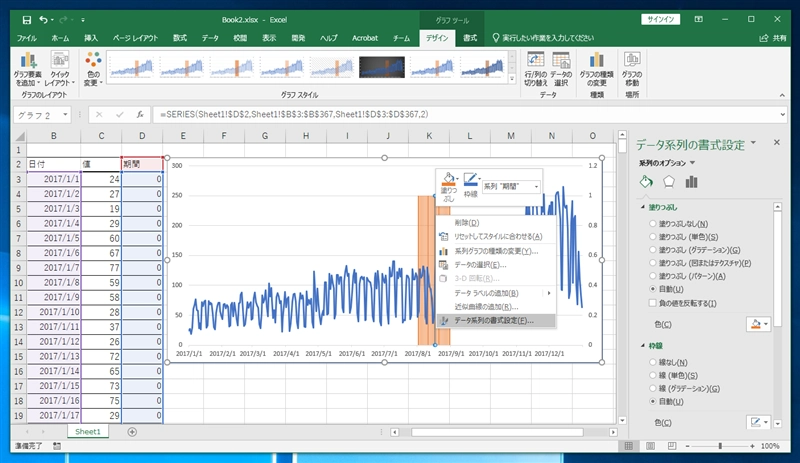Close the データ系列の書式設定 pane

[777, 142]
